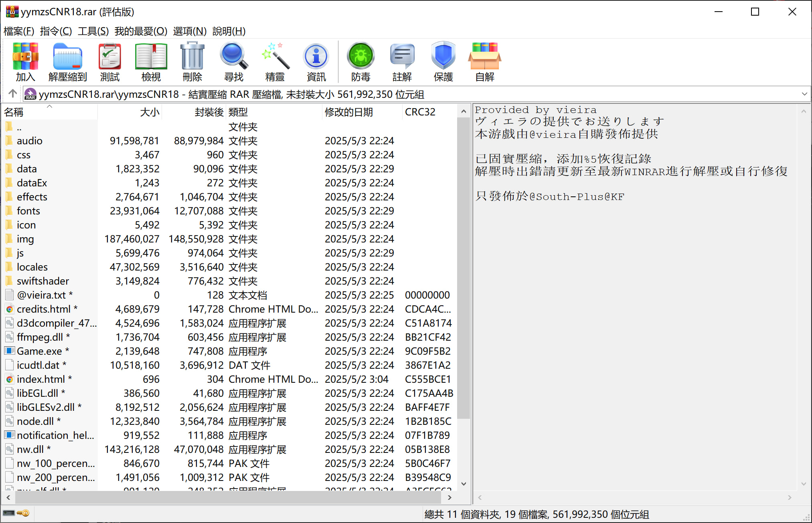The image size is (812, 523).
Task: Open the 工具(S) menu
Action: pyautogui.click(x=93, y=31)
